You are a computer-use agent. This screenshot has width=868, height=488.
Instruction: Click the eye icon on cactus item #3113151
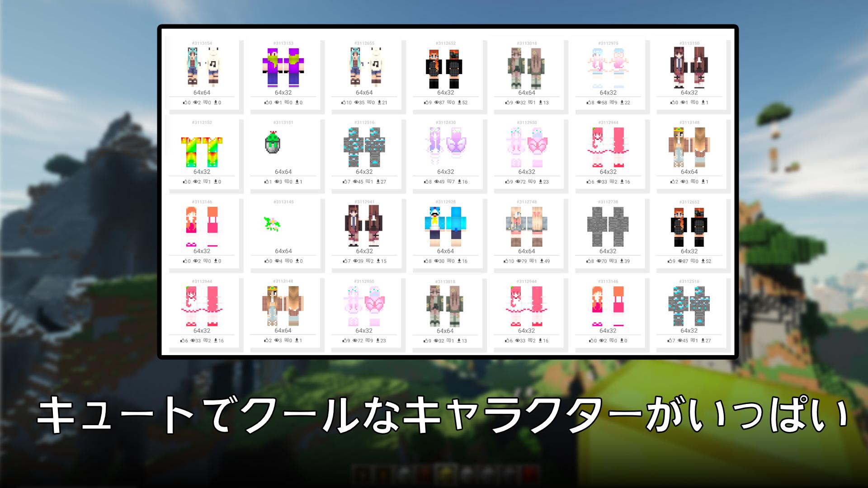[277, 182]
